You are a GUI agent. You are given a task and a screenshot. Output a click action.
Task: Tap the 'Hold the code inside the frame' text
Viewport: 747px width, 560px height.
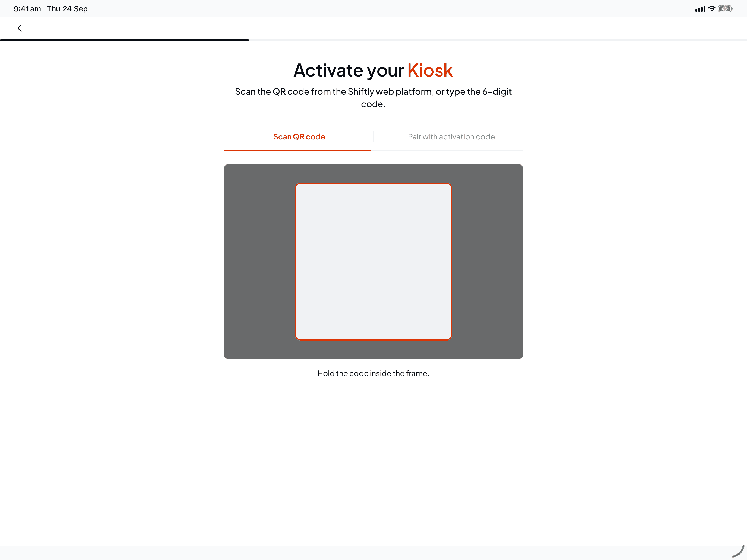(x=373, y=373)
